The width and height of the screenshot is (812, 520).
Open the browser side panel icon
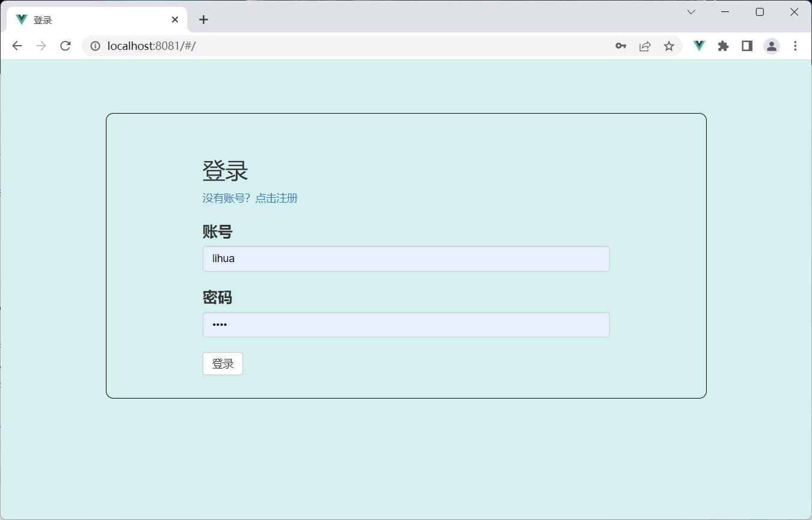point(746,46)
